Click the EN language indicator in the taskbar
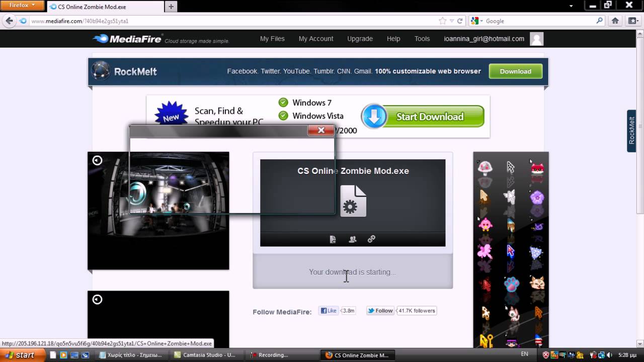Screen dimensions: 644x362 pos(525,354)
